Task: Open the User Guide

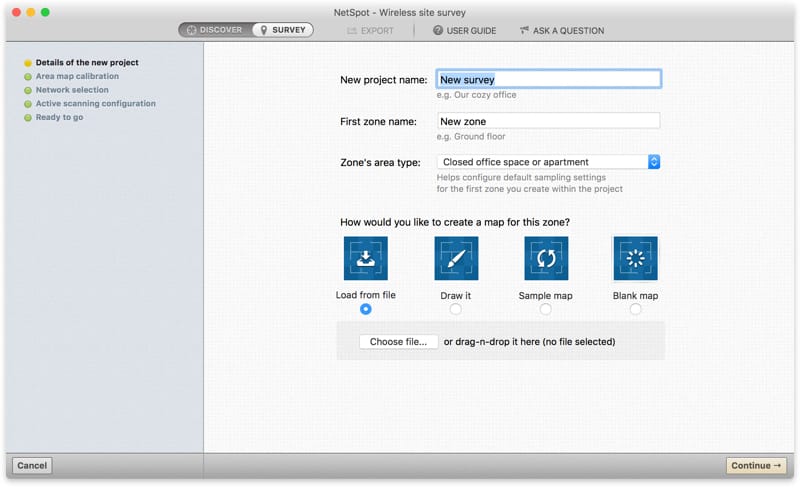Action: (464, 31)
